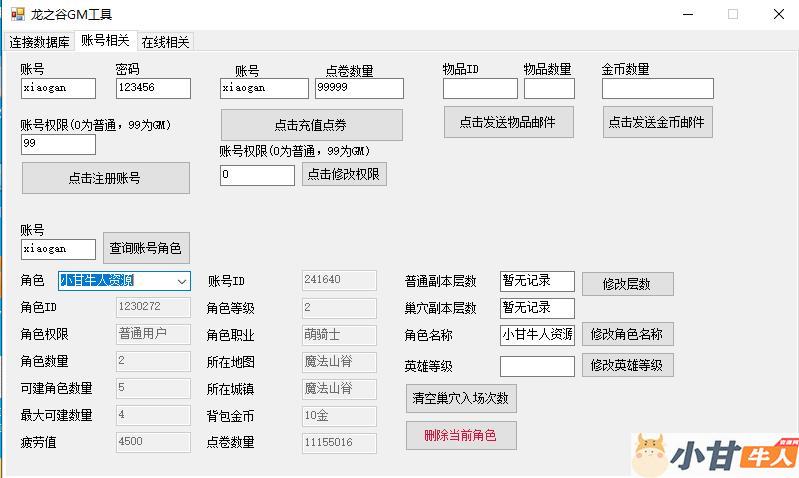Click the 密码 field containing 123456

[152, 88]
